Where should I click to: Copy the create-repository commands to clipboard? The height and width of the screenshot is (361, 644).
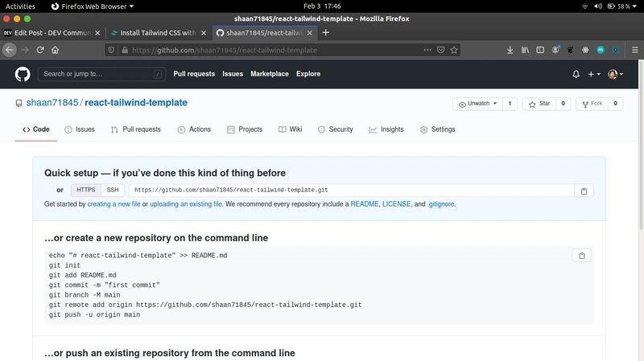pyautogui.click(x=581, y=256)
